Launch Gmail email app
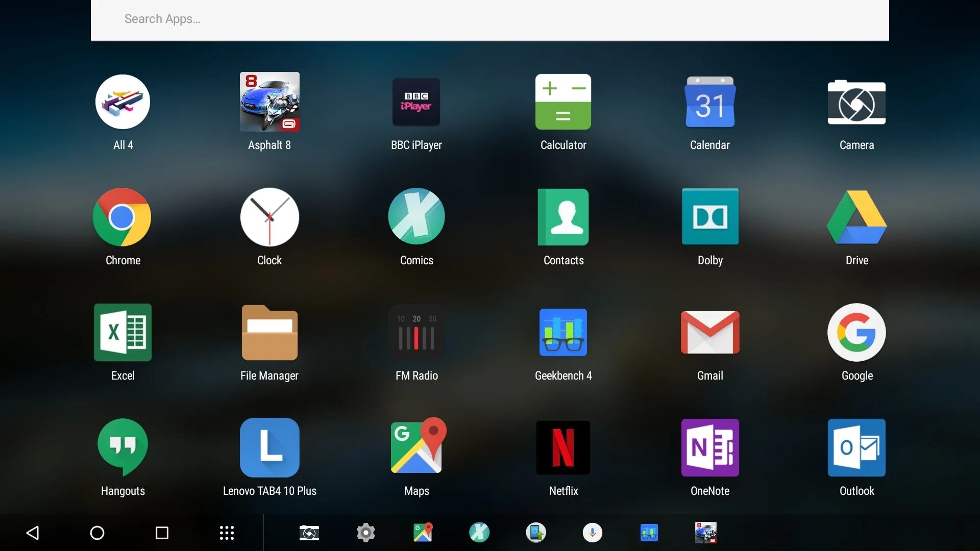 pyautogui.click(x=710, y=332)
